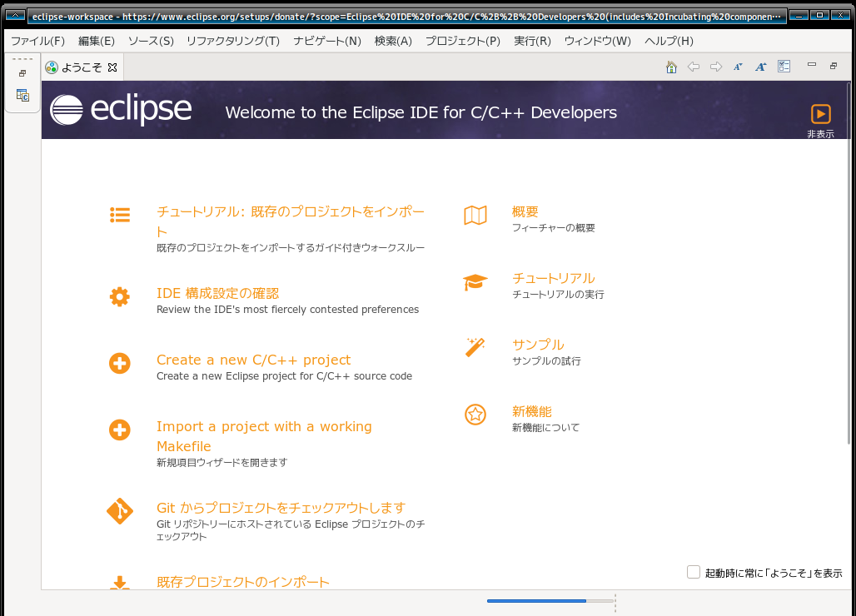Click the vertical scrollbar of Welcome page
This screenshot has height=616, width=856.
pyautogui.click(x=849, y=262)
